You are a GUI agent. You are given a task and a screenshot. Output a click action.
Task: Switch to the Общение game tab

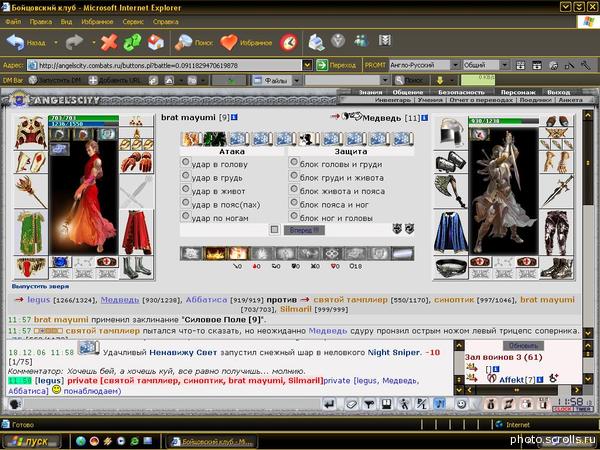(408, 92)
